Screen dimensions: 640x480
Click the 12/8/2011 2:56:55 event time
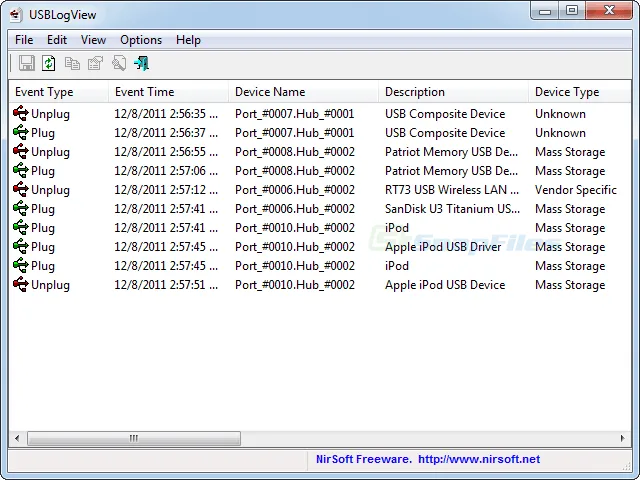tap(166, 152)
